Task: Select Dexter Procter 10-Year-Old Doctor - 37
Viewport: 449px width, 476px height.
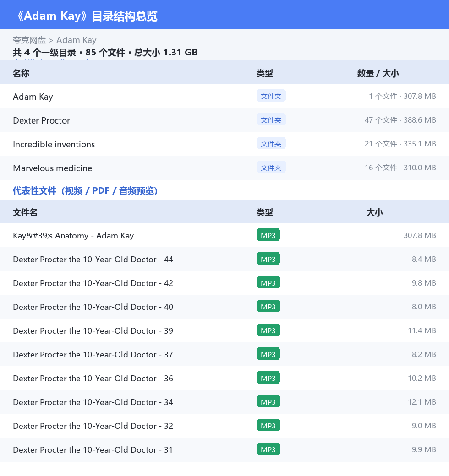Action: 224,354
